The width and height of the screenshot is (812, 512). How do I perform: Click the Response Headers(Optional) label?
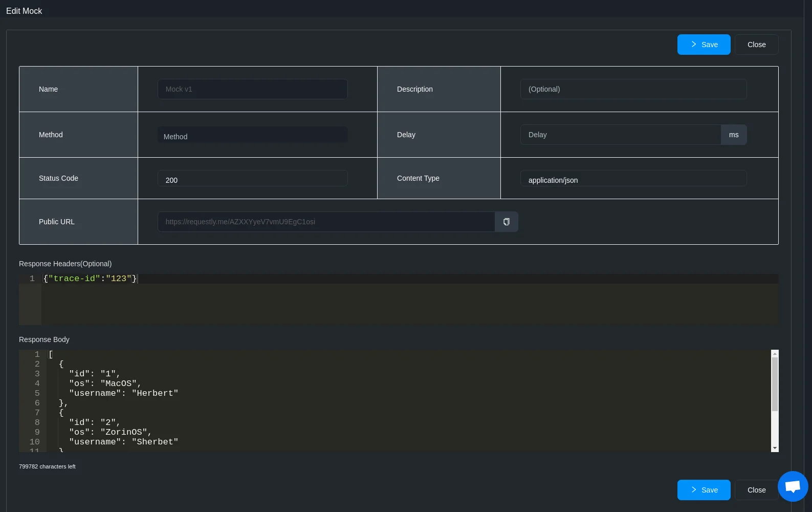coord(65,264)
